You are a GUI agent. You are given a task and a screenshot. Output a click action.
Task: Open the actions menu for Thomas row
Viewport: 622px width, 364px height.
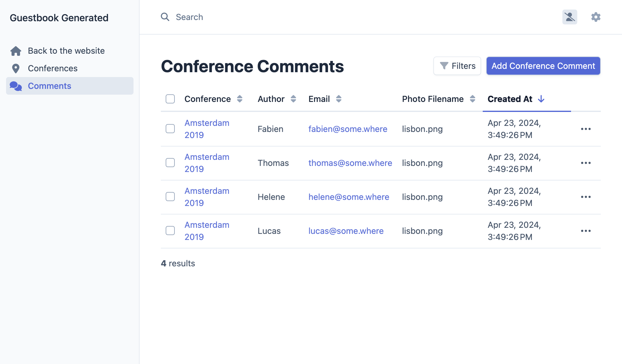coord(586,163)
